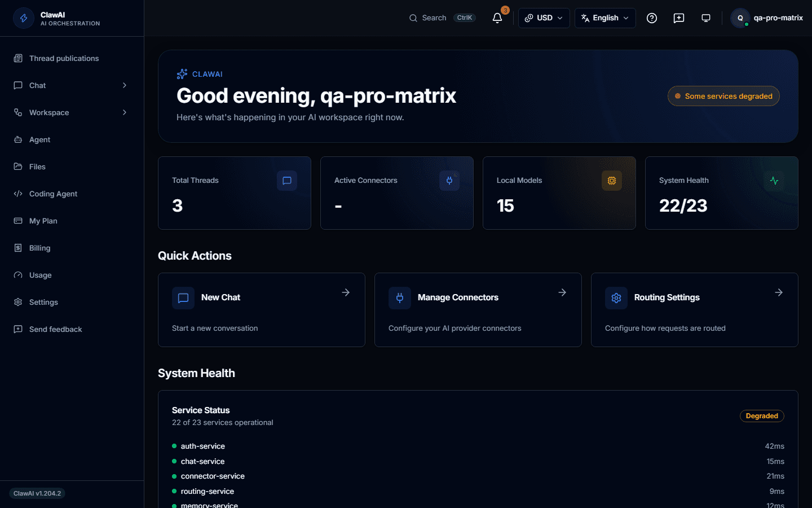Click the qa-pro-matrix user avatar
812x508 pixels.
click(740, 18)
